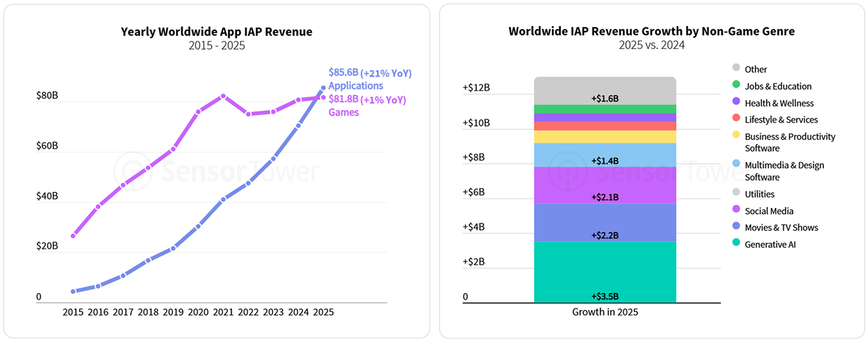868x342 pixels.
Task: Click the 2015 Games line starting point
Action: pyautogui.click(x=73, y=236)
